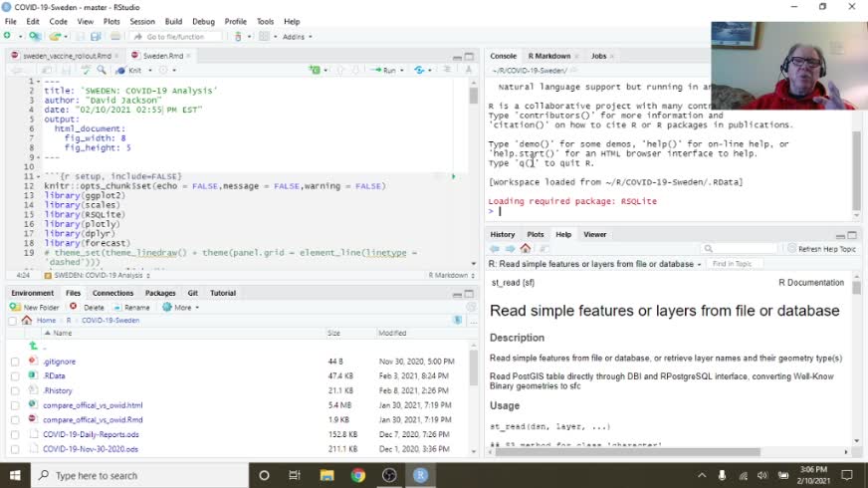Expand the Knit options dropdown arrow
Image resolution: width=868 pixels, height=488 pixels.
(x=150, y=71)
